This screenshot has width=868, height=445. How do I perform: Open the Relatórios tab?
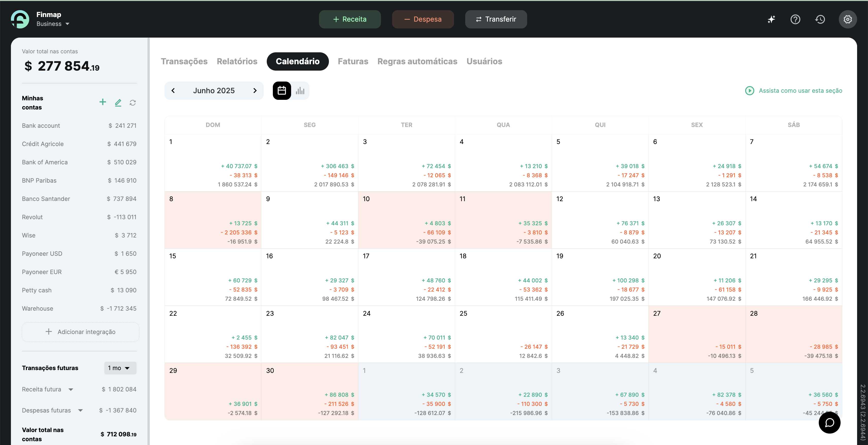tap(237, 61)
